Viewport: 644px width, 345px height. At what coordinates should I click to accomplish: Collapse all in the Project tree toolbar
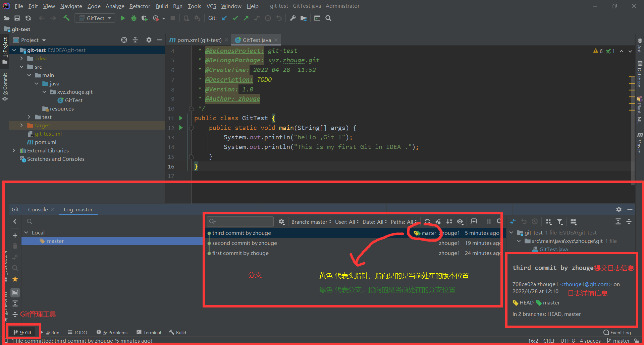135,40
